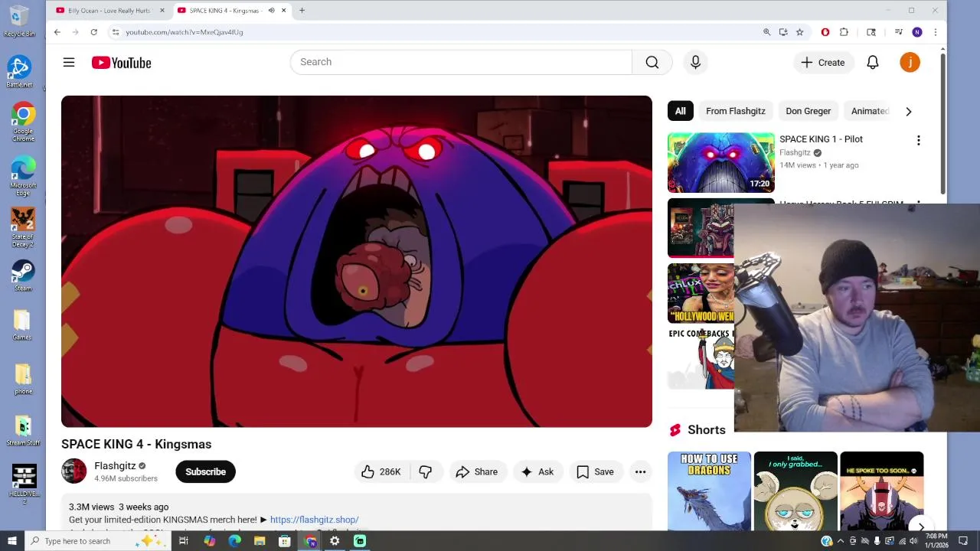Click in the YouTube Search field
The image size is (980, 551).
(x=461, y=62)
